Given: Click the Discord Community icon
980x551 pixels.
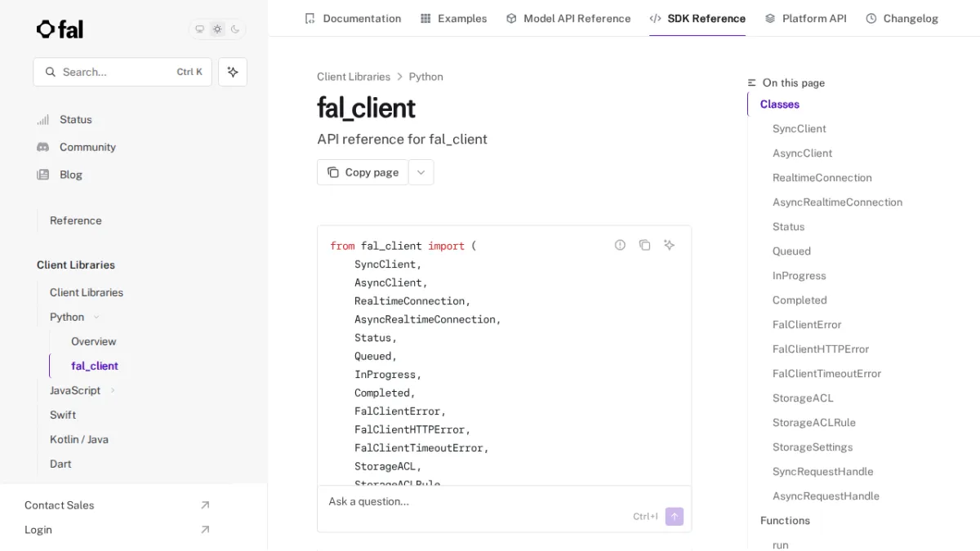Looking at the screenshot, I should [43, 147].
